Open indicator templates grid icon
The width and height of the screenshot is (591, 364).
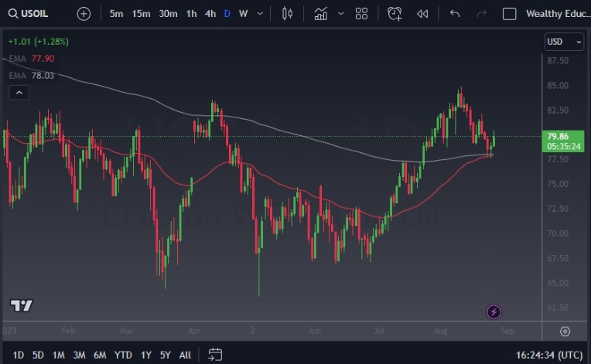(x=361, y=14)
